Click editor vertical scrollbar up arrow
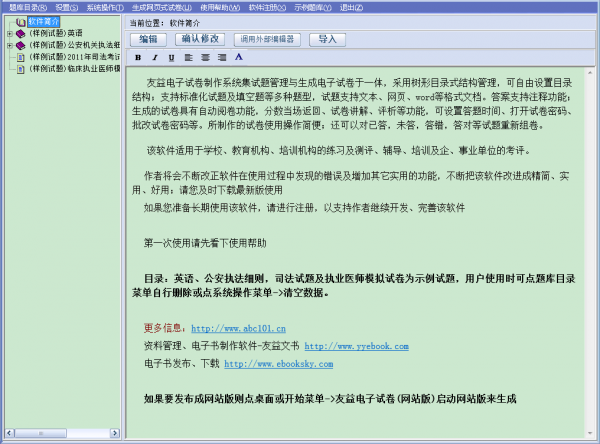This screenshot has height=444, width=600. coord(590,72)
